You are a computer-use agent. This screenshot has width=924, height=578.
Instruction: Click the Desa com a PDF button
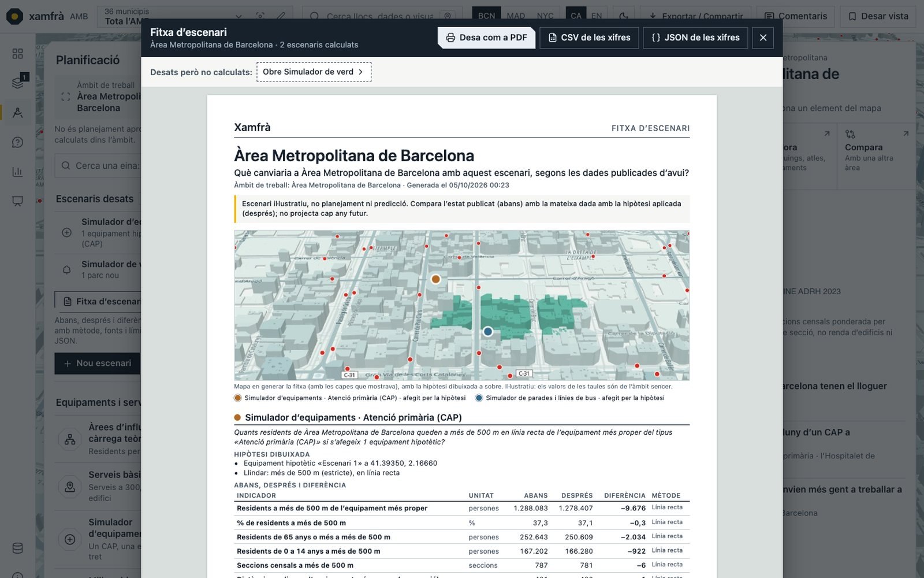pos(486,38)
